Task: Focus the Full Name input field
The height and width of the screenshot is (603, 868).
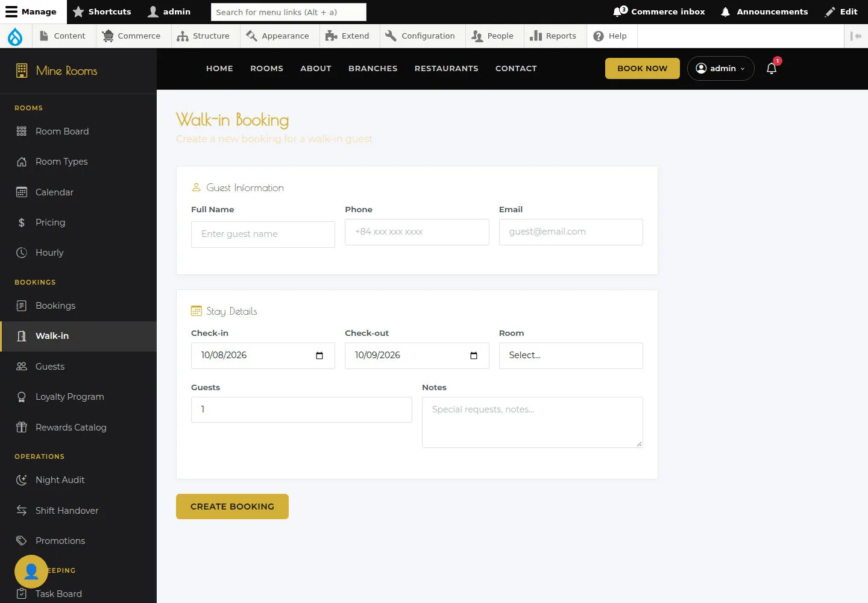Action: (263, 235)
